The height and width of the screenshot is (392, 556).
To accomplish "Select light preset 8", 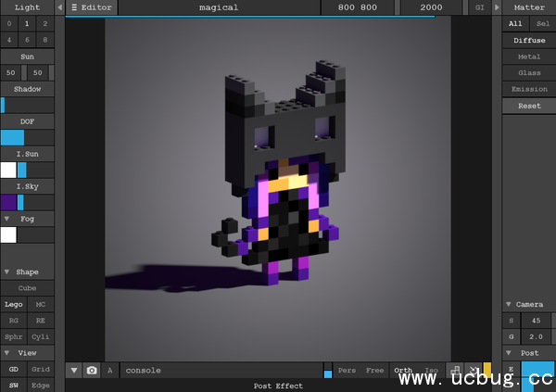I will 45,40.
